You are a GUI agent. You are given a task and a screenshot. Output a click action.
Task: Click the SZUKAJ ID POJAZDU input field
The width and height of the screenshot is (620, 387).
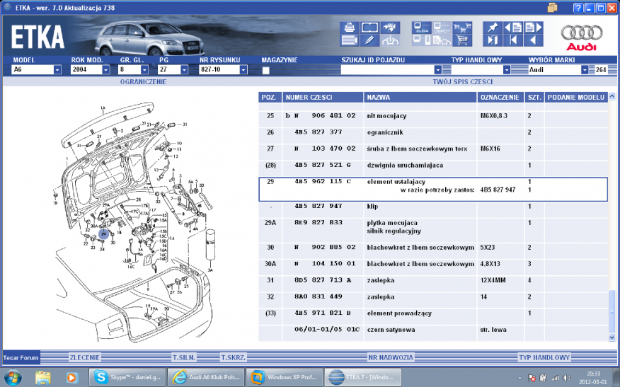(x=387, y=70)
